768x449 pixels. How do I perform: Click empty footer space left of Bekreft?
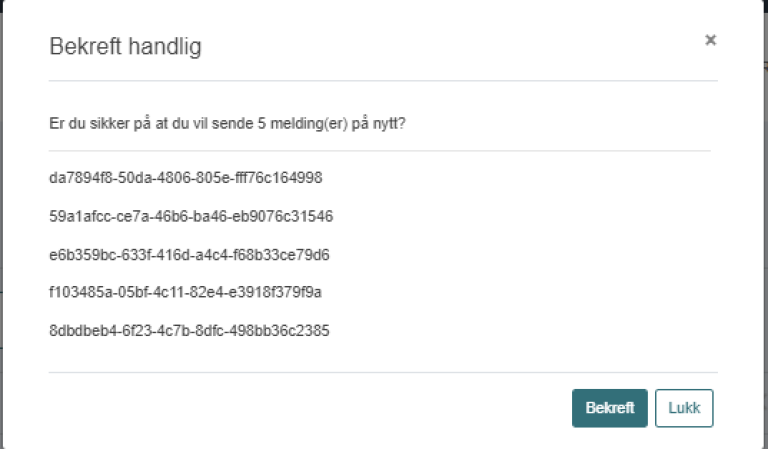[300, 408]
